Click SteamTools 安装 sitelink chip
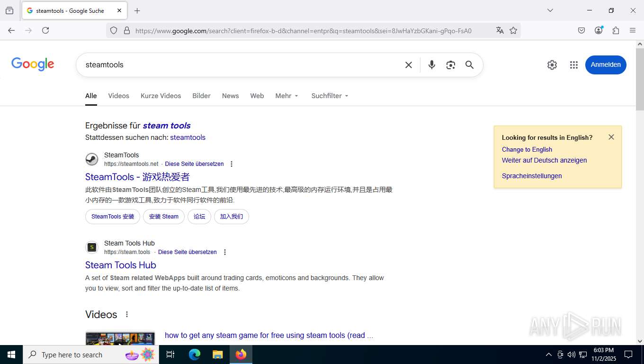644x364 pixels. [113, 217]
